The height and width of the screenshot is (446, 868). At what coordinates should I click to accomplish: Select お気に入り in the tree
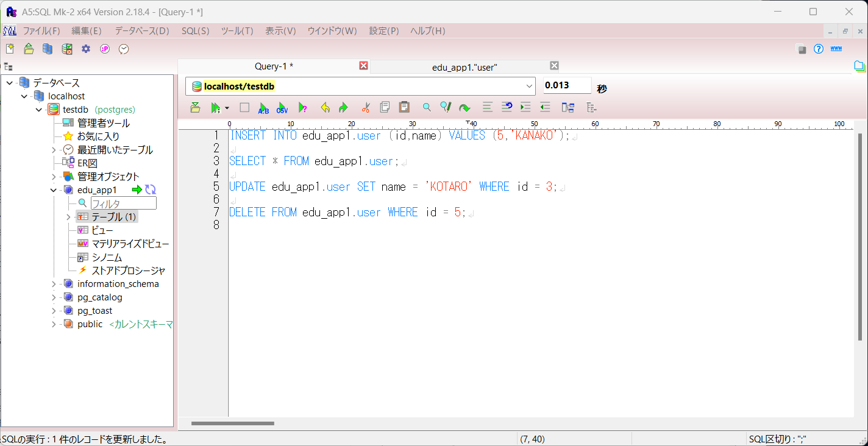[98, 136]
